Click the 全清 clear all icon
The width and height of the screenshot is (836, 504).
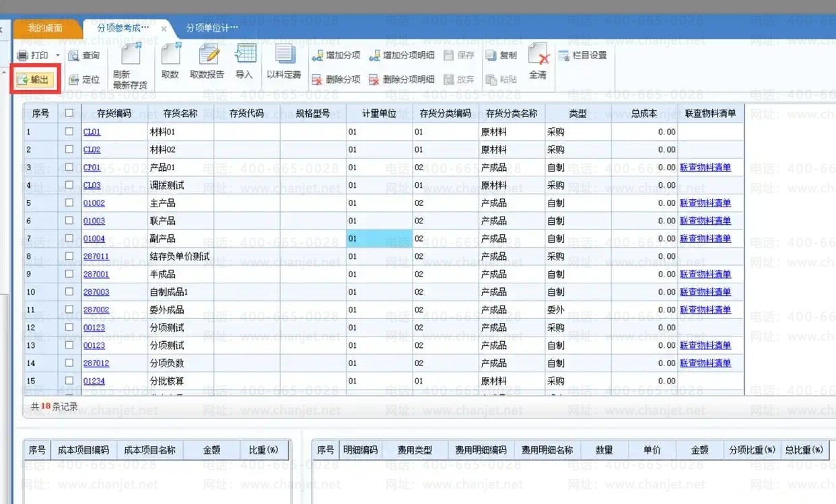(x=537, y=55)
